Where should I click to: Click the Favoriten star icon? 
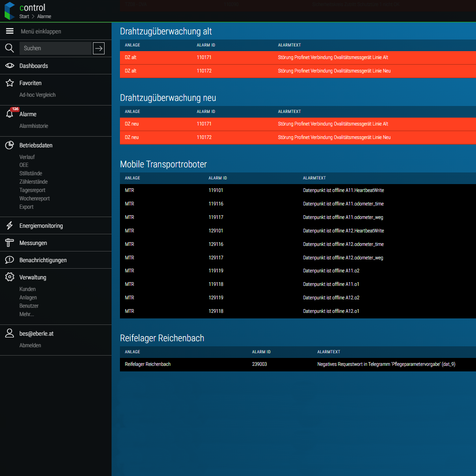click(x=10, y=83)
